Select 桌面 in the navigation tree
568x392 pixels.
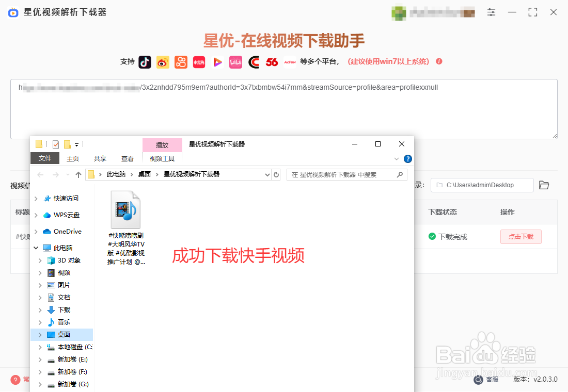(x=61, y=335)
